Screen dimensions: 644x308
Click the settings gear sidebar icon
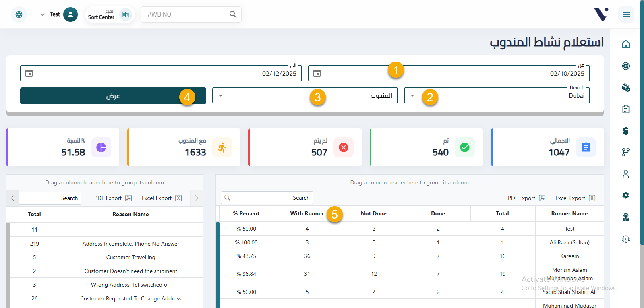[625, 195]
